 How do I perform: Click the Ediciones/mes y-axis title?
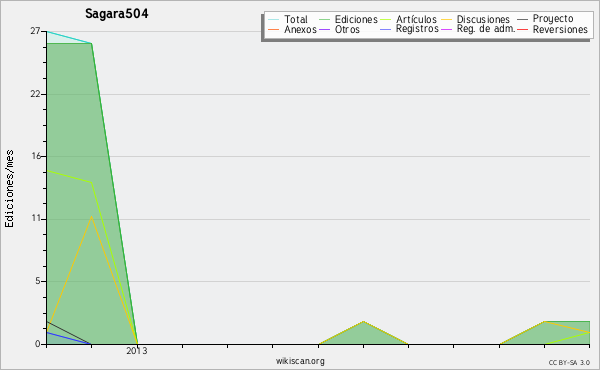pyautogui.click(x=9, y=189)
